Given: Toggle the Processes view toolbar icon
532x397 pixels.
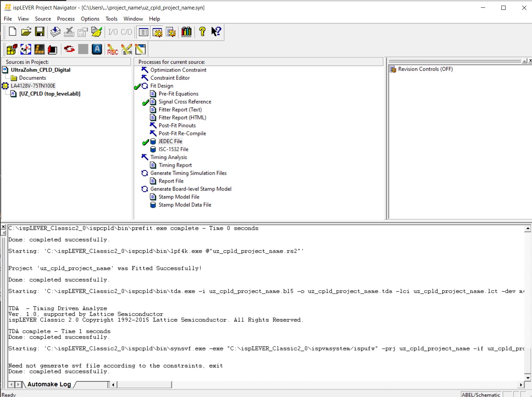Looking at the screenshot, I should tap(143, 32).
